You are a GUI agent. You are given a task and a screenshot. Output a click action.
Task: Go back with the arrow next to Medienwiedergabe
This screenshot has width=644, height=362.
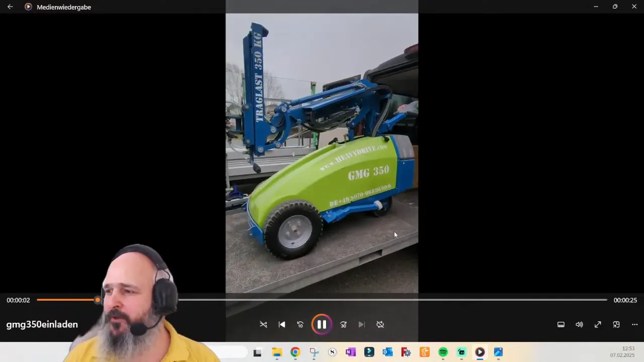point(10,7)
